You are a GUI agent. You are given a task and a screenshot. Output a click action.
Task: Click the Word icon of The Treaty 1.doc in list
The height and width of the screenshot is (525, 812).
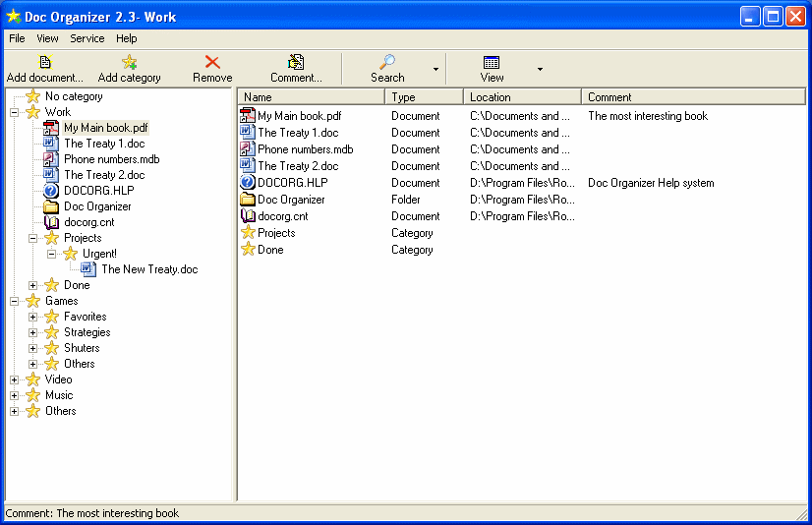pyautogui.click(x=248, y=132)
